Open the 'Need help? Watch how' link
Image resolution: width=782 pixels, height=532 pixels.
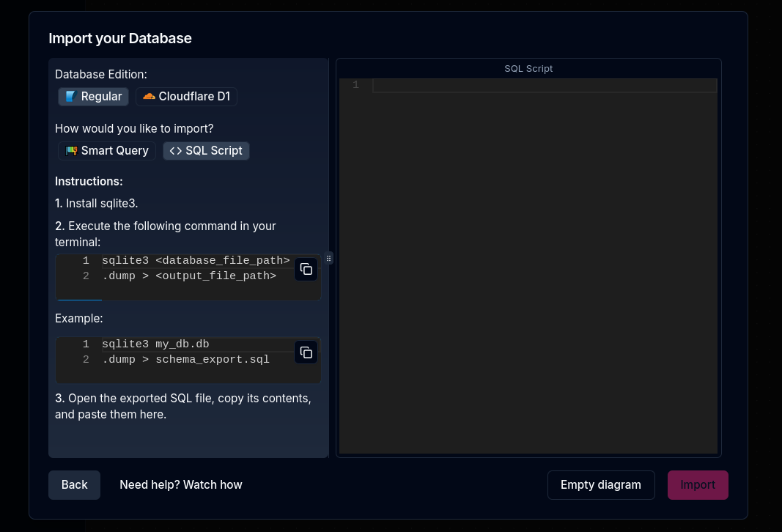click(x=180, y=485)
